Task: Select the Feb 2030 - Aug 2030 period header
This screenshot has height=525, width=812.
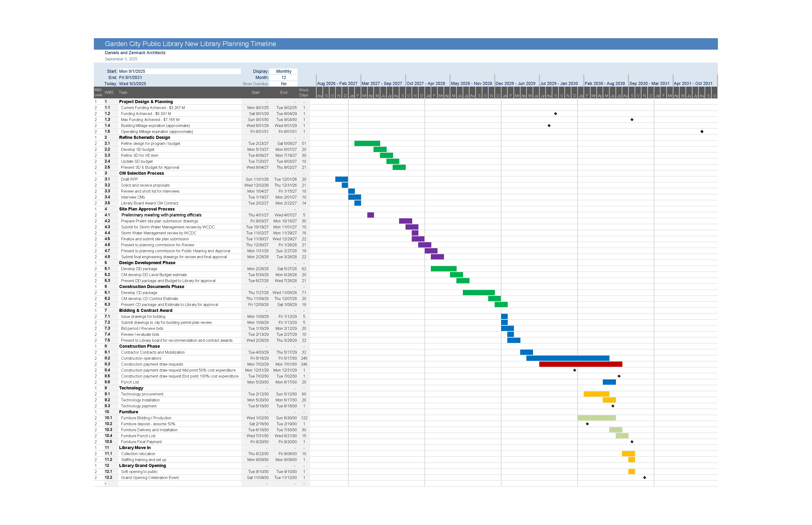Action: tap(604, 84)
